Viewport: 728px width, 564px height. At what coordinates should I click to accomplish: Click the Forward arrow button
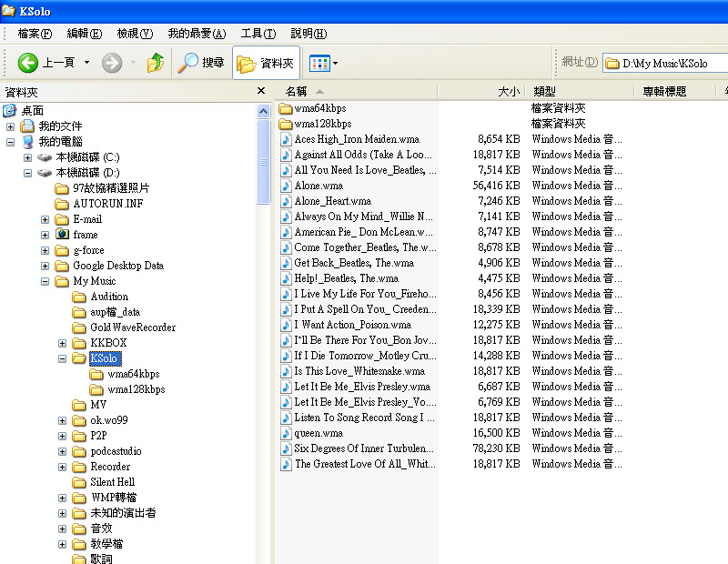point(112,63)
